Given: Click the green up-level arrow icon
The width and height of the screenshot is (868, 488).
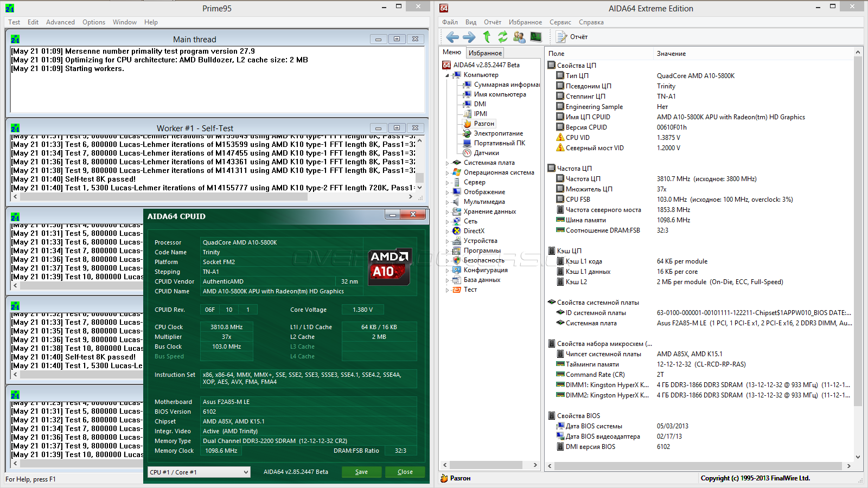Looking at the screenshot, I should click(487, 37).
